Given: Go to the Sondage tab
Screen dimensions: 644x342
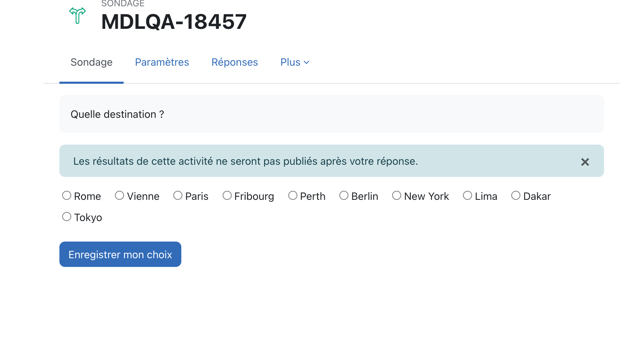Looking at the screenshot, I should tap(91, 62).
